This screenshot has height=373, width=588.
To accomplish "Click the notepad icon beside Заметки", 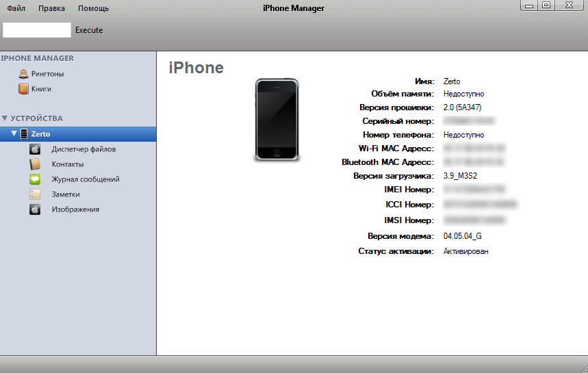I will tap(35, 194).
